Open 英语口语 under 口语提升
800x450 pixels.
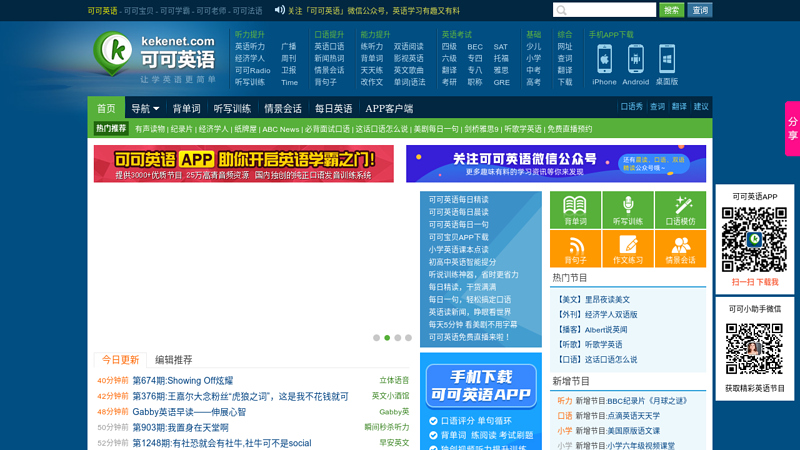(329, 46)
